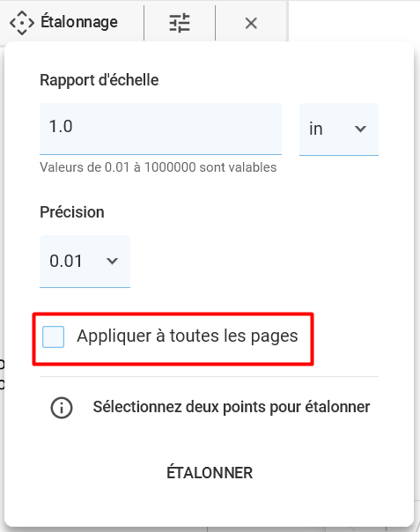The image size is (420, 532).
Task: Open the unit dropdown showing "in"
Action: pyautogui.click(x=339, y=129)
